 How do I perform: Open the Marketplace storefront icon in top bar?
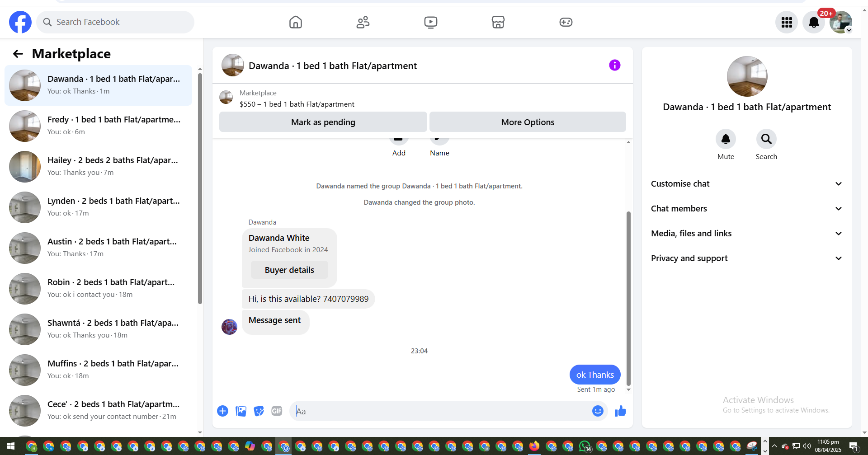tap(498, 22)
